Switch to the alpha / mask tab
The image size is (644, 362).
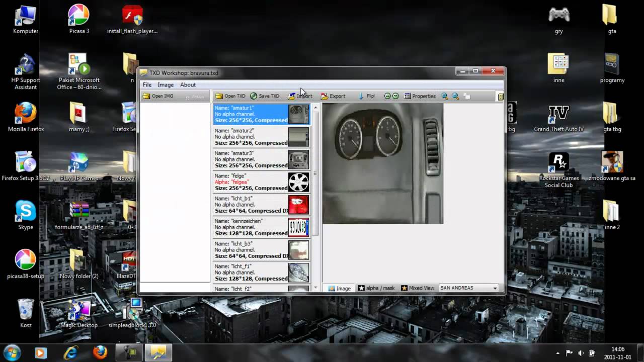pyautogui.click(x=376, y=288)
